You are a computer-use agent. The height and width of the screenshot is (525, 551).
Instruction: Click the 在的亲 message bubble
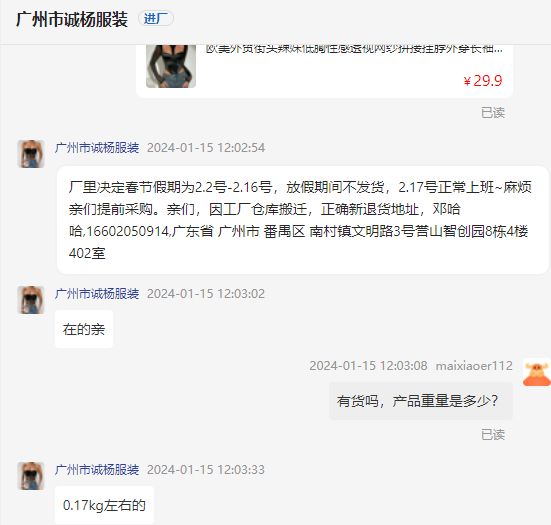84,329
